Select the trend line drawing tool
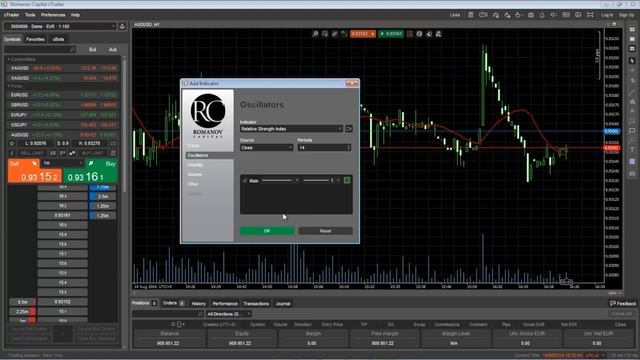 click(632, 91)
